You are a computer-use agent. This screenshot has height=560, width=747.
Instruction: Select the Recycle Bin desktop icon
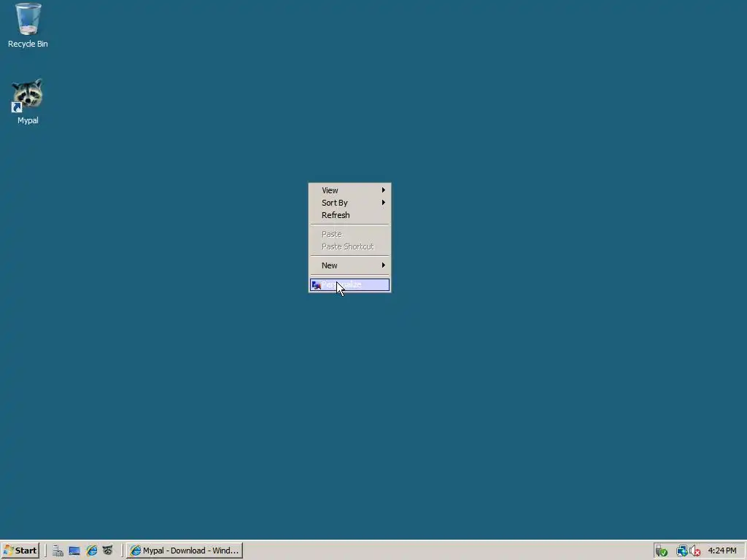tap(28, 26)
